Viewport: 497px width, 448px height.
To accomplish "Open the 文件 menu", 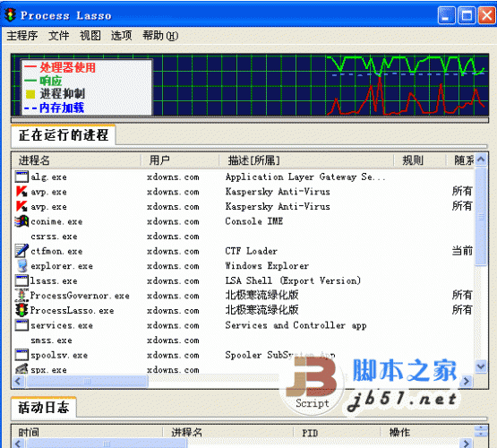I will pyautogui.click(x=58, y=36).
